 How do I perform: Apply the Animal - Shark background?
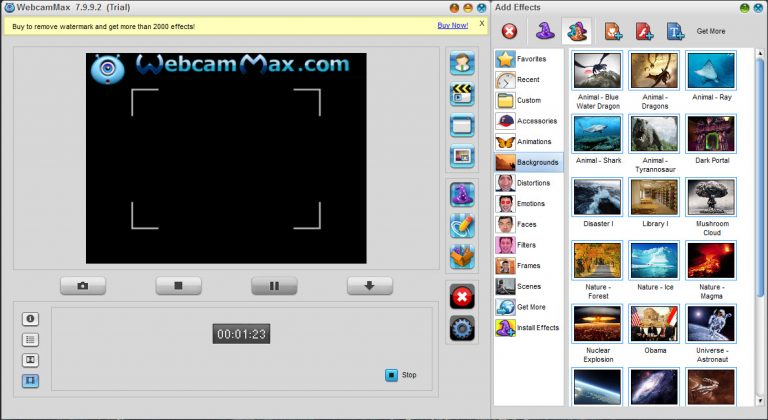pos(597,133)
